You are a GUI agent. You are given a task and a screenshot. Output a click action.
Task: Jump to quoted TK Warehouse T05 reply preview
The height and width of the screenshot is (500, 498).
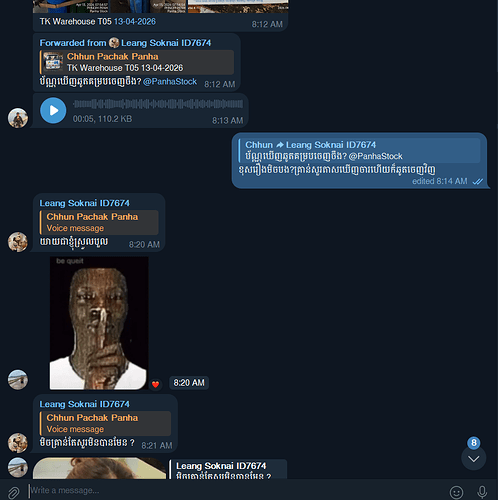pyautogui.click(x=137, y=62)
